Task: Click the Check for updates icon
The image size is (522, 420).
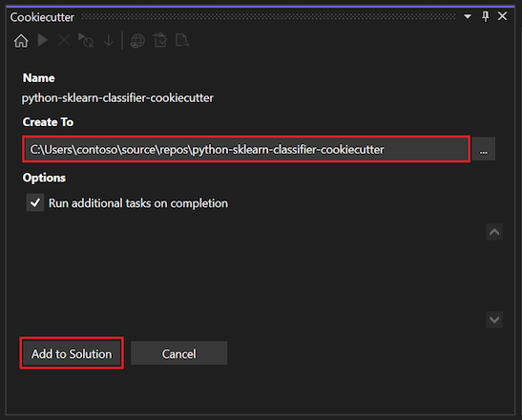Action: coord(86,41)
